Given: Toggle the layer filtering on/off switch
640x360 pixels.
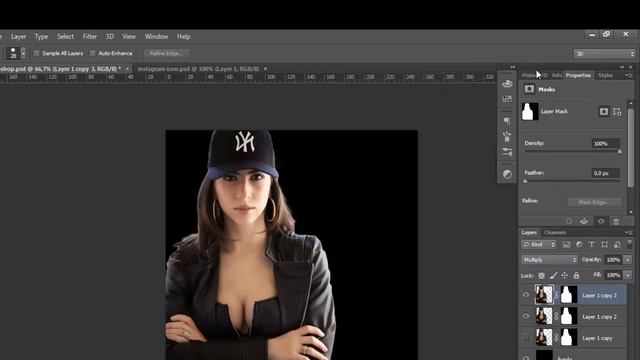Looking at the screenshot, I should click(x=630, y=244).
